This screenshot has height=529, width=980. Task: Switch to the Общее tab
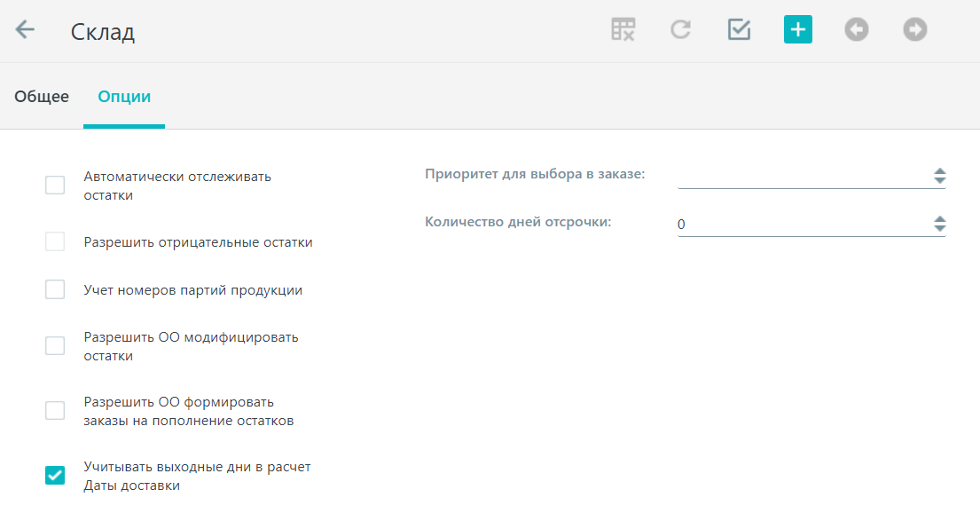pos(42,96)
